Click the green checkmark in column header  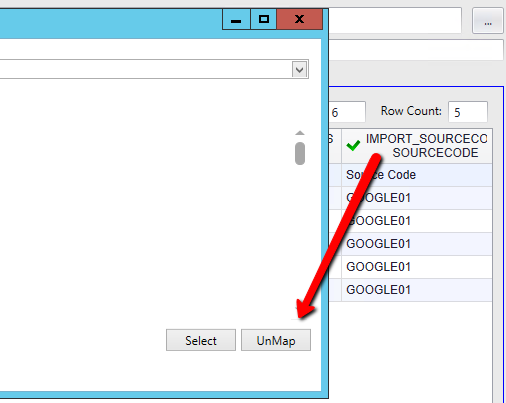(353, 145)
